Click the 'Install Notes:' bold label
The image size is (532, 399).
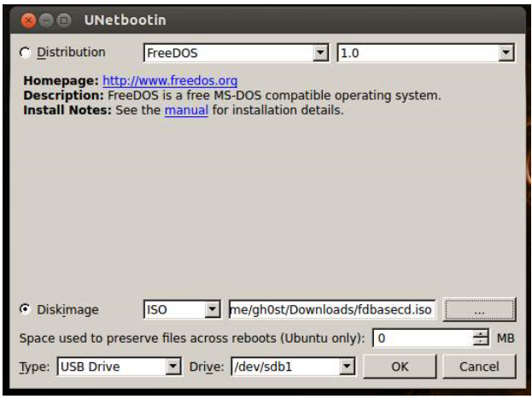67,110
